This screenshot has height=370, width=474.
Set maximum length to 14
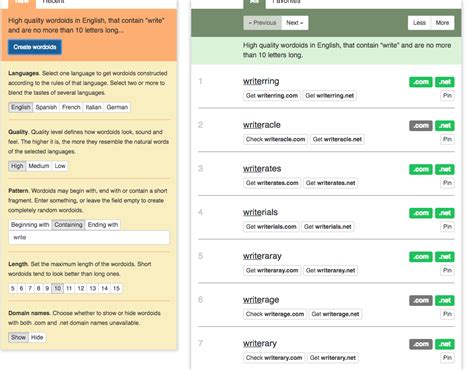(105, 288)
